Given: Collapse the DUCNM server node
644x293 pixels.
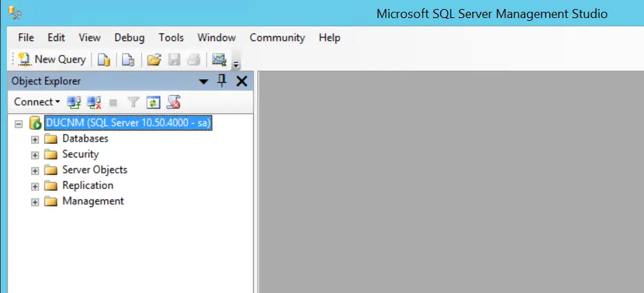Looking at the screenshot, I should 19,124.
